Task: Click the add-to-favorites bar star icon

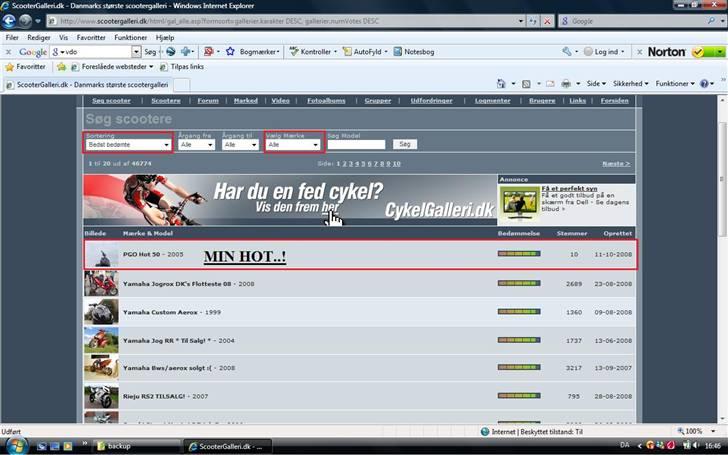Action: click(x=61, y=67)
